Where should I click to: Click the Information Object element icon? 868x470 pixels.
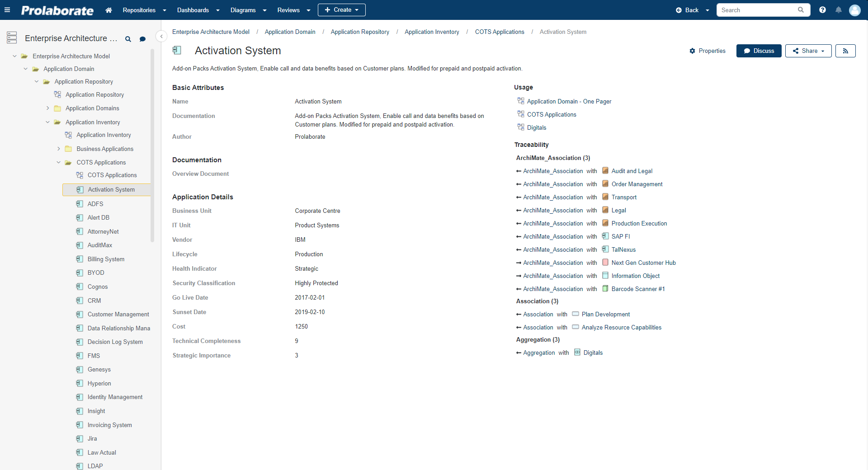coord(605,276)
